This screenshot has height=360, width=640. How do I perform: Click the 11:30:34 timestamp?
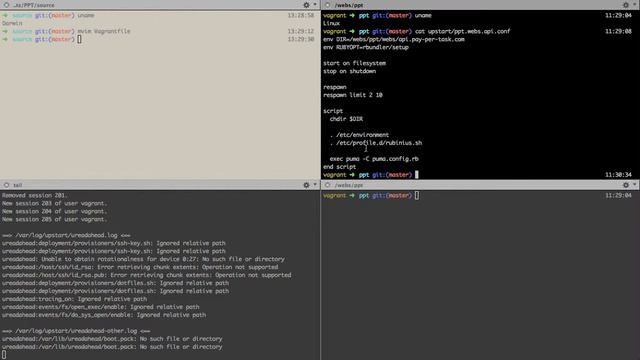click(618, 175)
